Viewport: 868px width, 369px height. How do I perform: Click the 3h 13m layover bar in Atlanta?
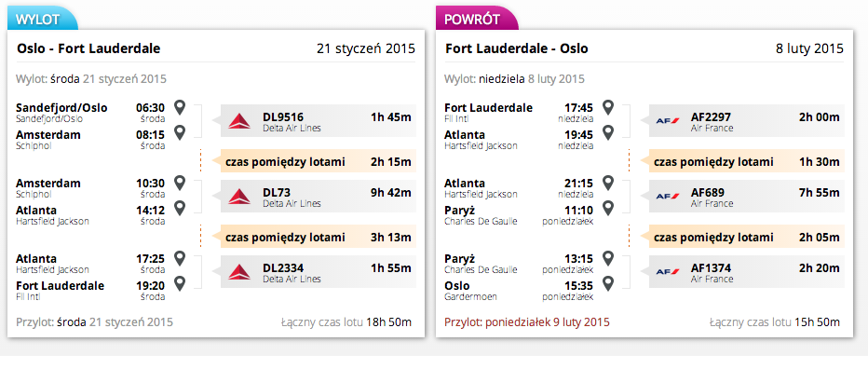[314, 238]
